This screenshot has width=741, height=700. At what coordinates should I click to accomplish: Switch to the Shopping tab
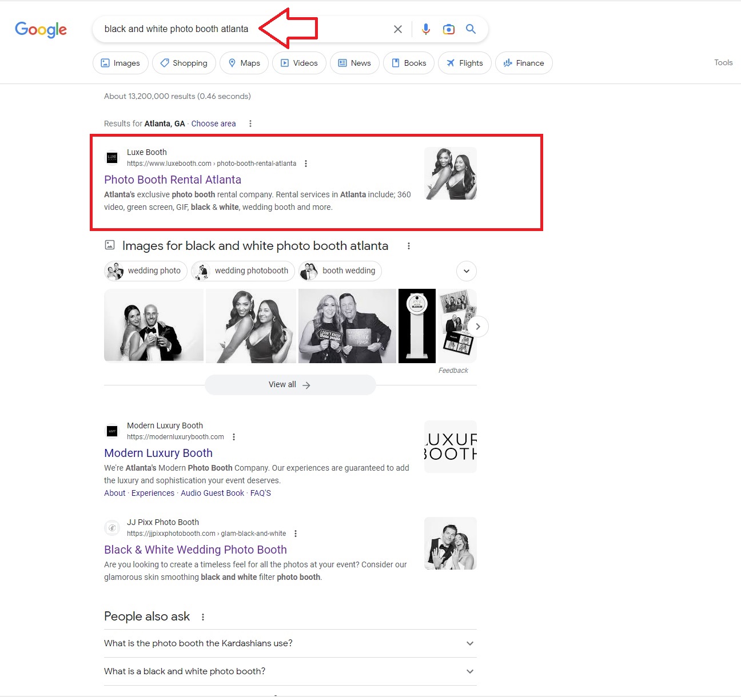pos(184,63)
